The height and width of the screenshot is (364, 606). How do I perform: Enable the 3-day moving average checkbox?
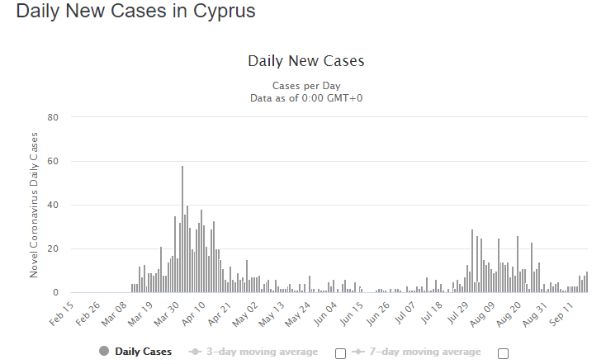tap(340, 353)
